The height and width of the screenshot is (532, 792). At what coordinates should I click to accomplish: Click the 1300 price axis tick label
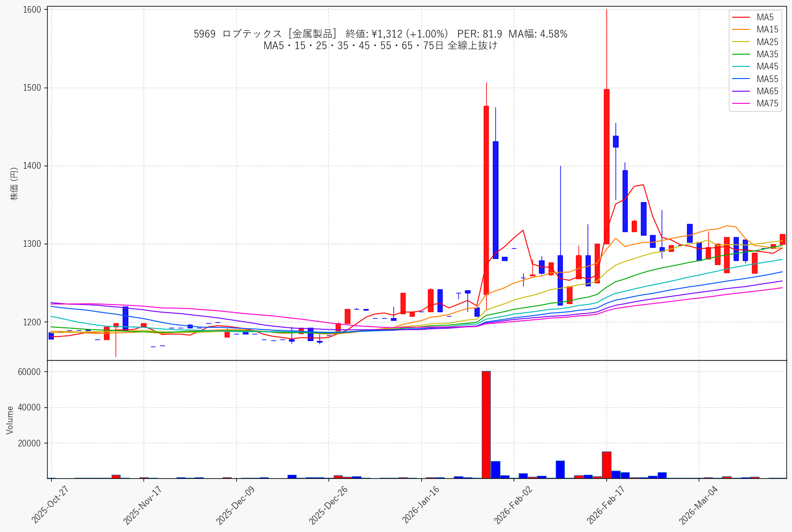point(33,244)
